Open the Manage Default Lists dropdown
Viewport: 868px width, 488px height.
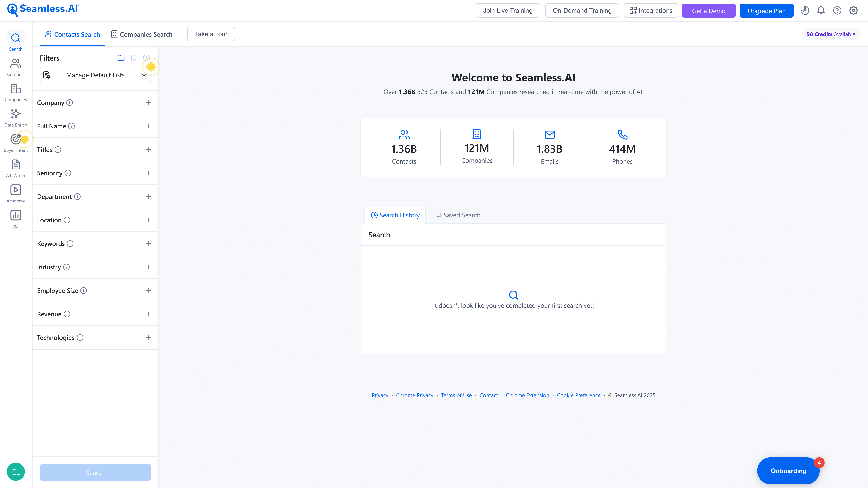tap(95, 75)
